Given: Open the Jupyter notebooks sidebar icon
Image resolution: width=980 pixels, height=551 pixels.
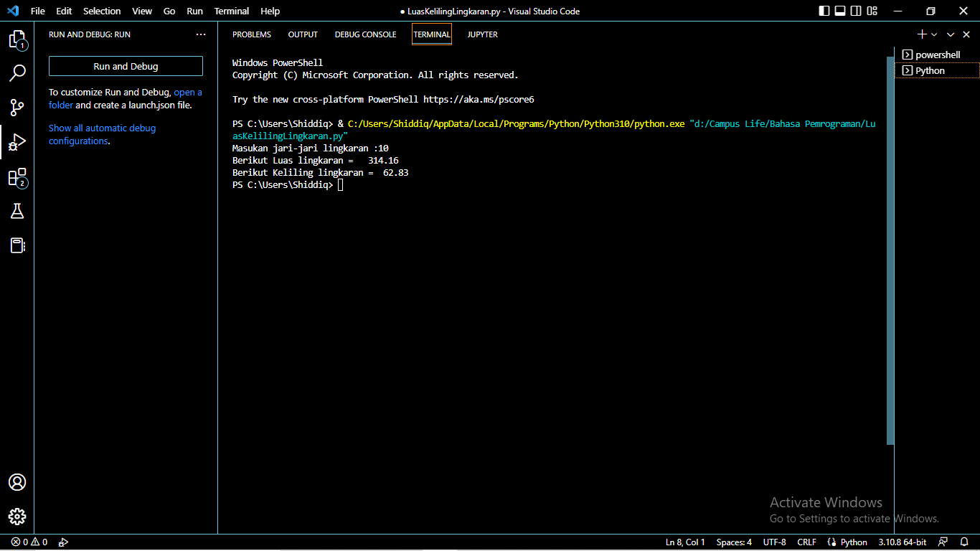Looking at the screenshot, I should 17,245.
